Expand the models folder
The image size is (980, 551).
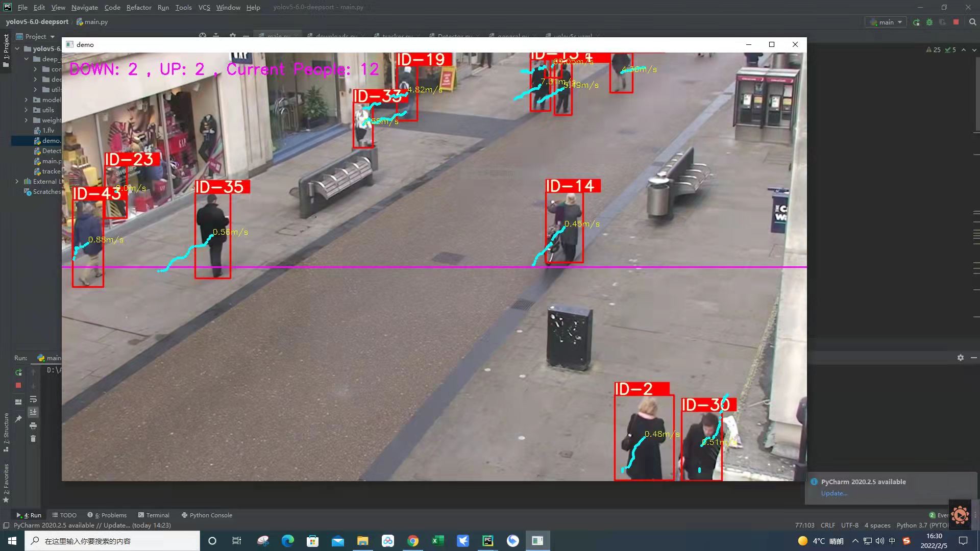(x=27, y=100)
